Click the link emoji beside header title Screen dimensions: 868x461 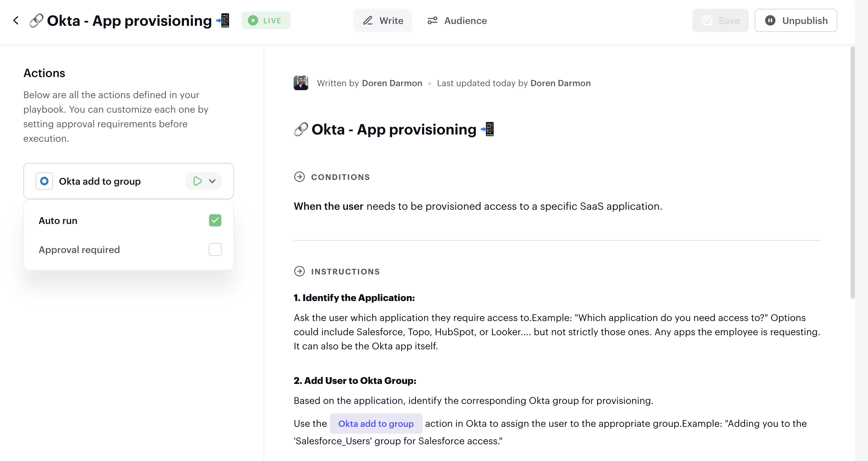click(x=36, y=20)
